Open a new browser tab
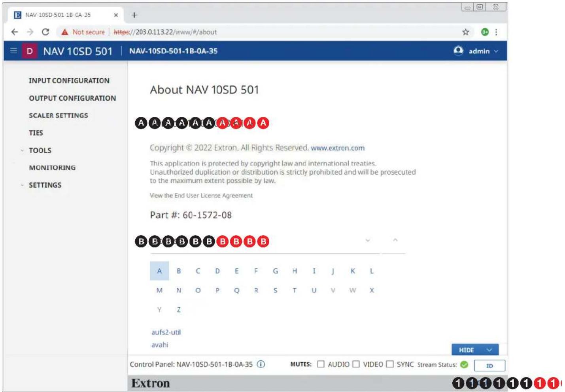 (x=134, y=15)
